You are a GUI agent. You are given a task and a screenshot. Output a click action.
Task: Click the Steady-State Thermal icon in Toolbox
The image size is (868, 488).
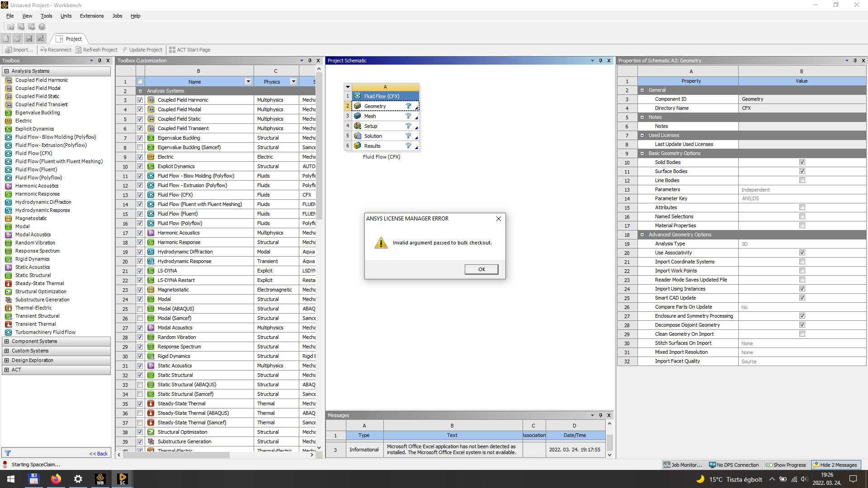tap(8, 283)
